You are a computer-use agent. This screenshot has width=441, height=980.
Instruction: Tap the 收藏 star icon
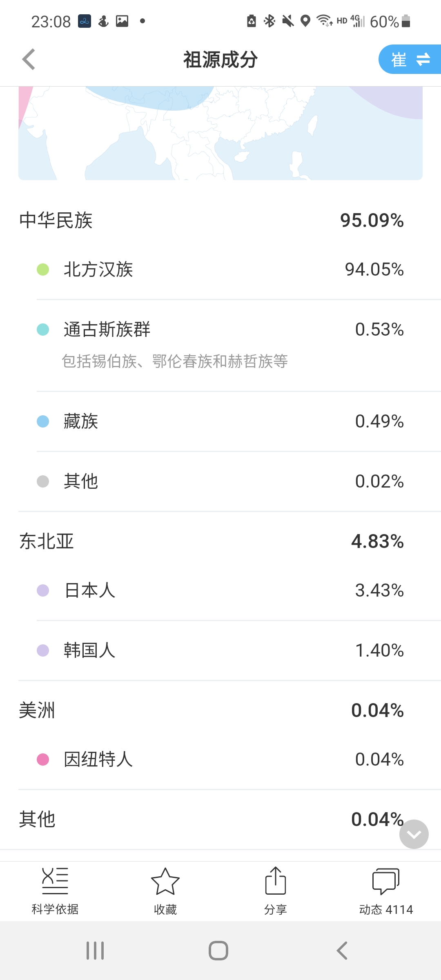(165, 891)
